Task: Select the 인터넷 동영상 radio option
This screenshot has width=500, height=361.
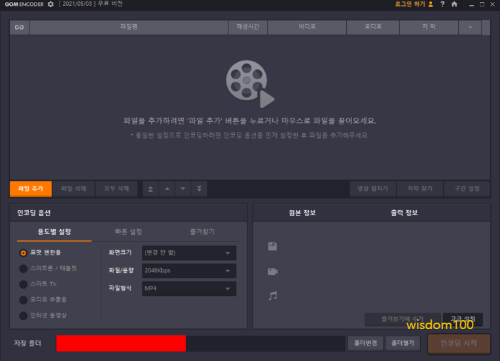Action: click(23, 316)
